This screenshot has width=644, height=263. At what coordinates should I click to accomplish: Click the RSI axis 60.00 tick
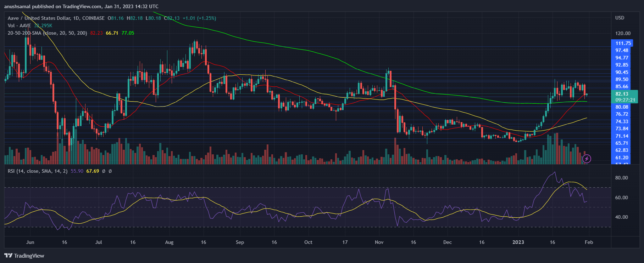point(621,198)
